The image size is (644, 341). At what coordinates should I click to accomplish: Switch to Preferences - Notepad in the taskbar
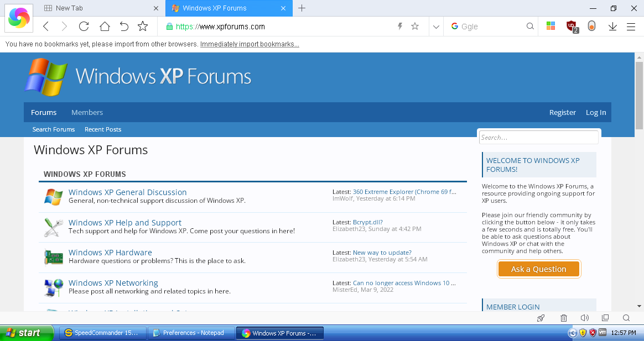pos(191,333)
